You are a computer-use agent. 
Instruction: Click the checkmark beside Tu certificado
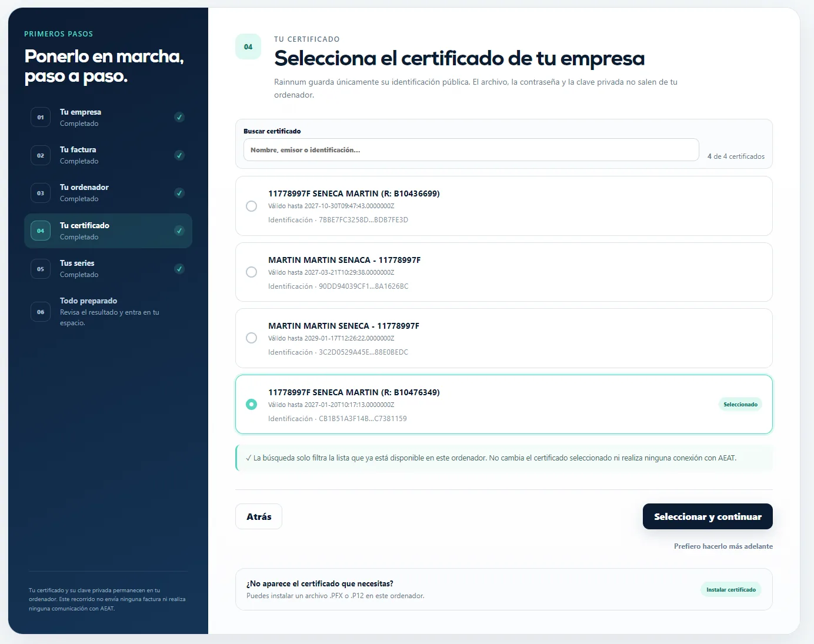pyautogui.click(x=179, y=231)
